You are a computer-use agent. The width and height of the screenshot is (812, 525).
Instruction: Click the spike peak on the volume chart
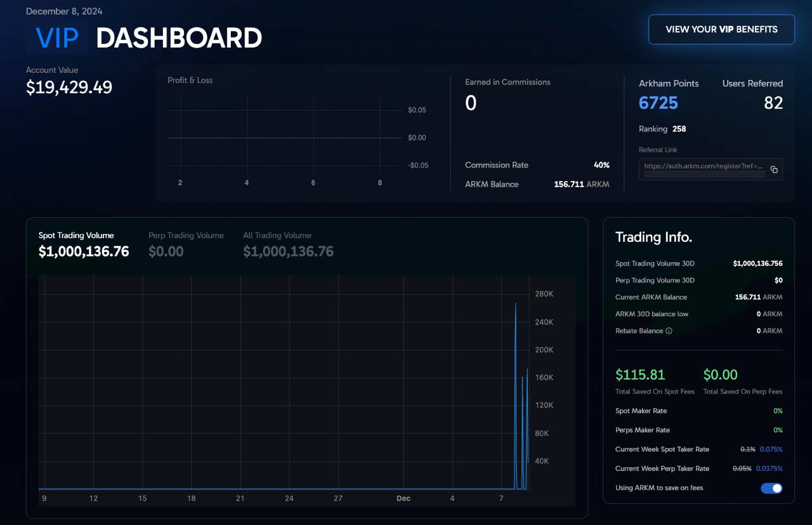click(x=515, y=303)
